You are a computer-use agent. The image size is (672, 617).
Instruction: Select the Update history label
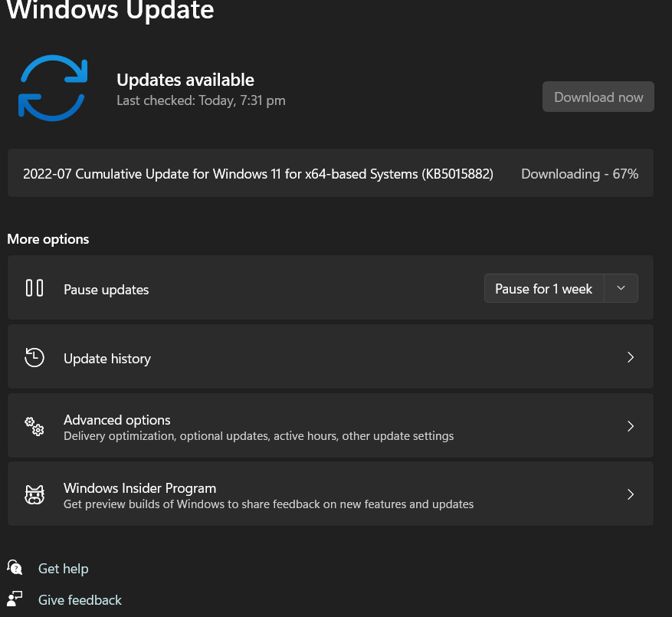(107, 359)
